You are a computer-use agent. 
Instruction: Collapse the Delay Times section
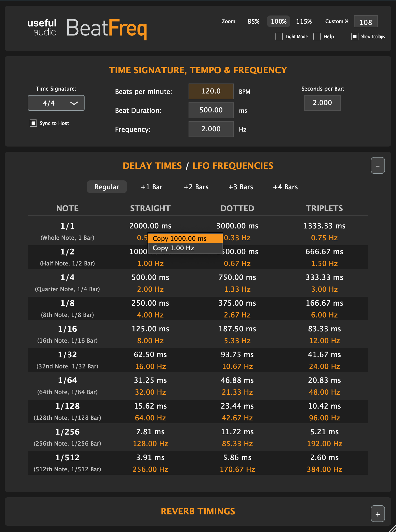coord(378,165)
